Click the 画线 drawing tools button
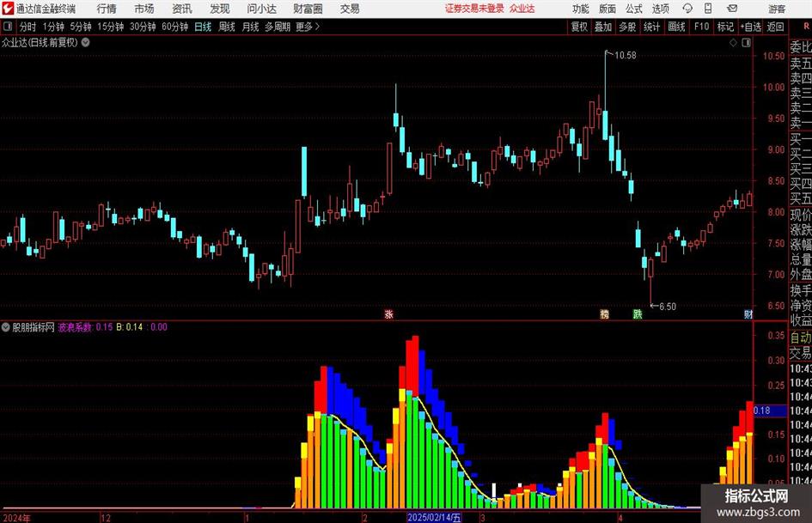This screenshot has height=523, width=812. coord(676,27)
